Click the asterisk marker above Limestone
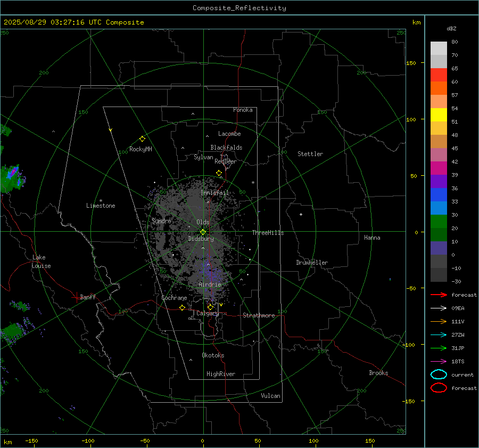 point(101,201)
